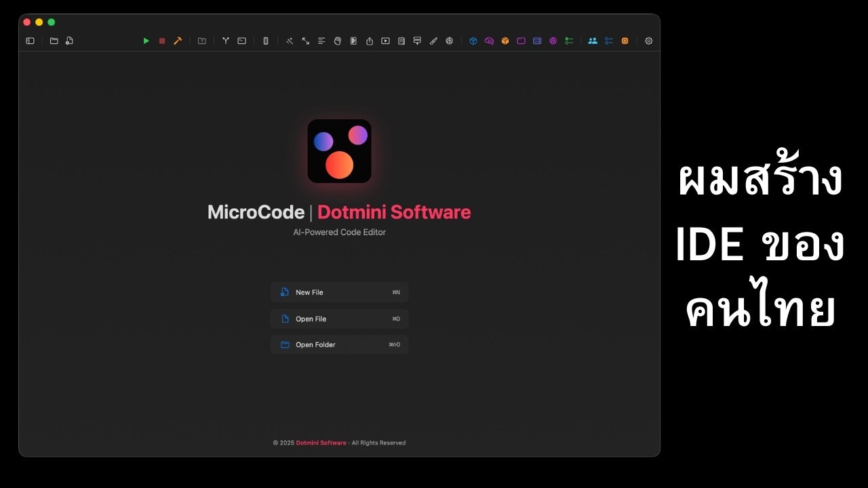
Task: Click the white brain head icon
Action: click(x=338, y=41)
